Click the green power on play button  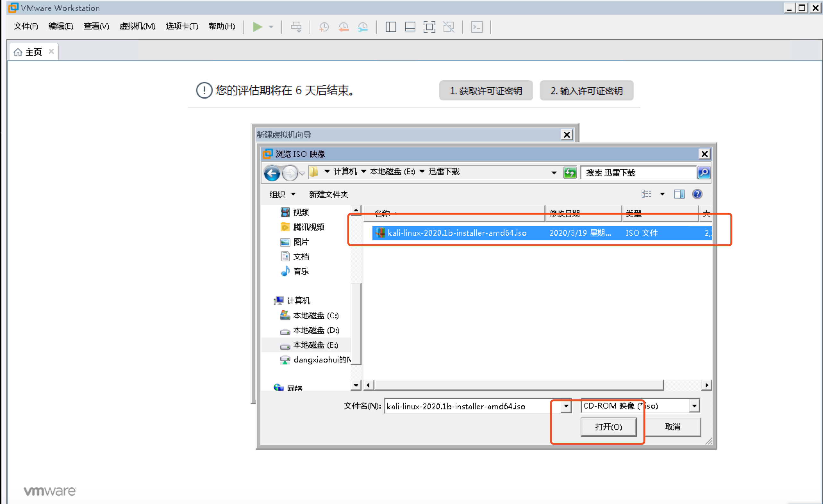(257, 27)
